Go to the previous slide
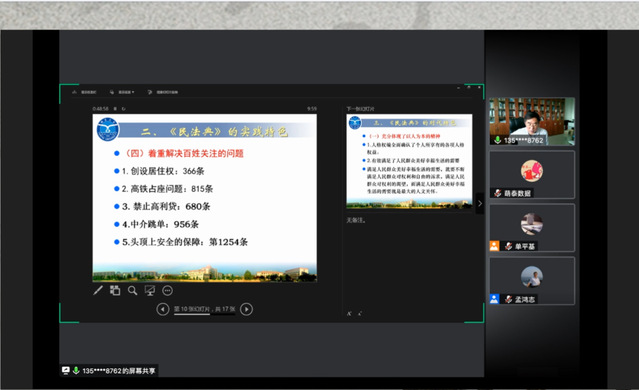The height and width of the screenshot is (390, 639). (163, 309)
